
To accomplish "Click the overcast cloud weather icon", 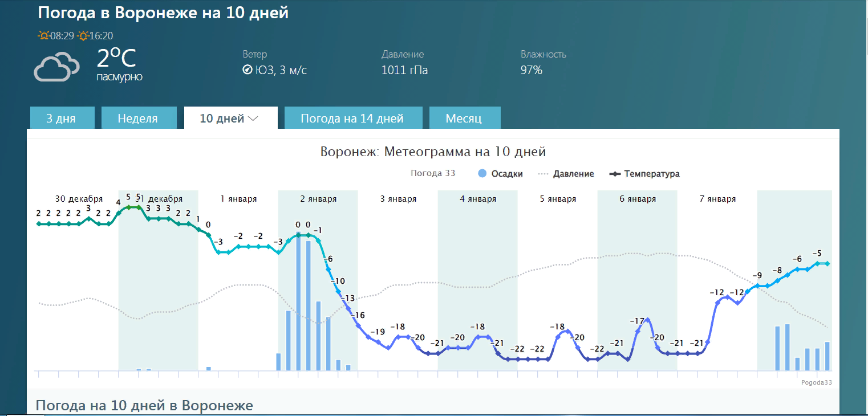I will point(56,66).
